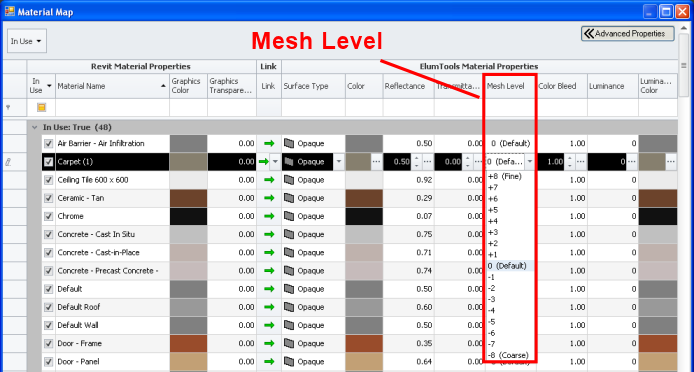Screen dimensions: 694x372
Task: Click the yellow In Use filter icon
Action: [41, 108]
